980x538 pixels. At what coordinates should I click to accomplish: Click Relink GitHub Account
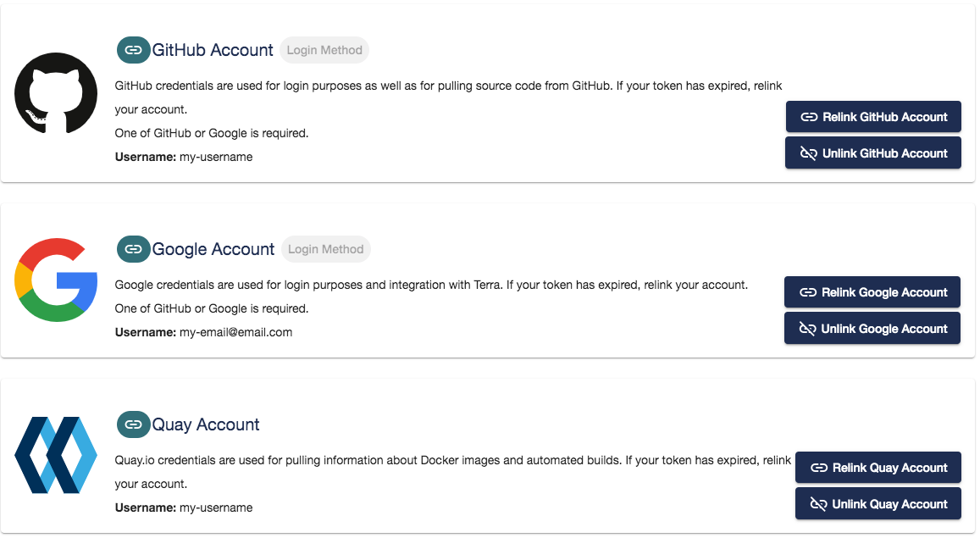[872, 116]
